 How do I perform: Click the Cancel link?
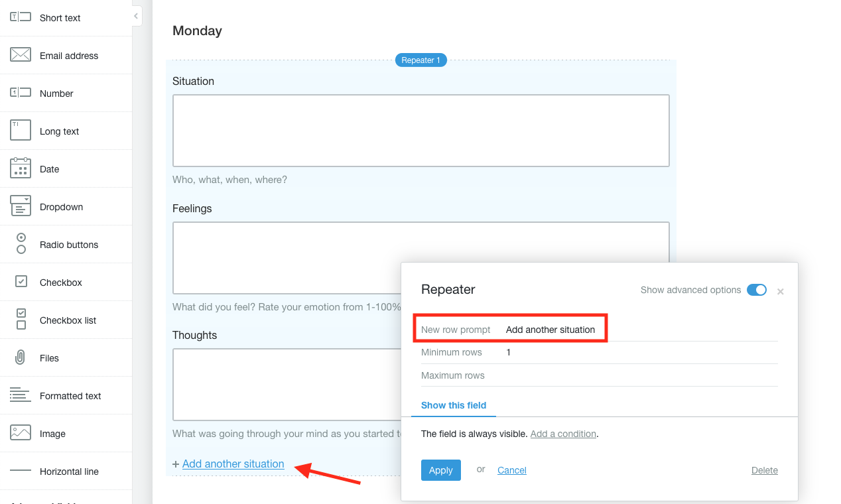(x=512, y=470)
